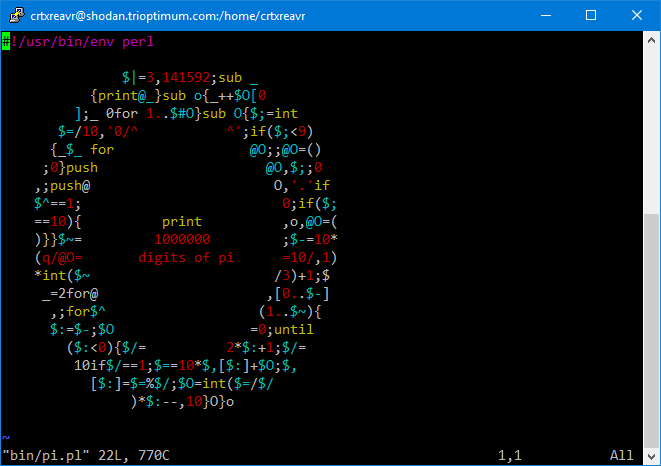Minimize the PuTTY terminal window
The height and width of the screenshot is (466, 661).
(x=546, y=15)
